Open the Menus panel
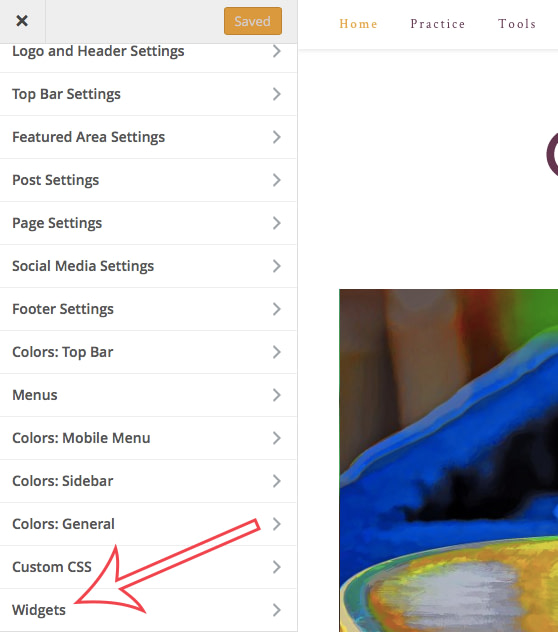The image size is (558, 632). coord(148,395)
